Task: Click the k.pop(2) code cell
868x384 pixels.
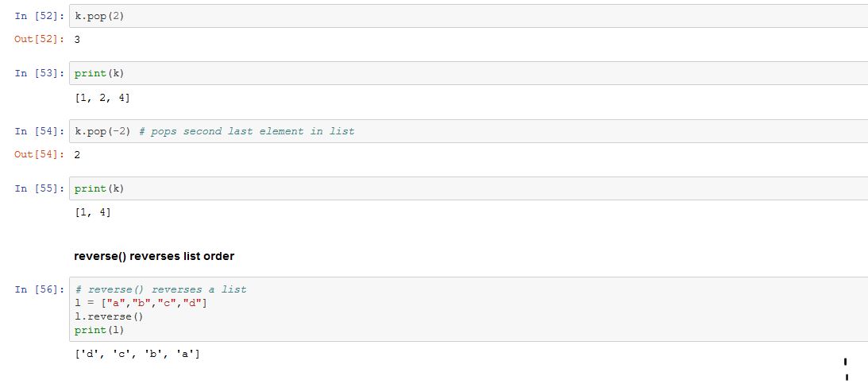Action: click(469, 16)
